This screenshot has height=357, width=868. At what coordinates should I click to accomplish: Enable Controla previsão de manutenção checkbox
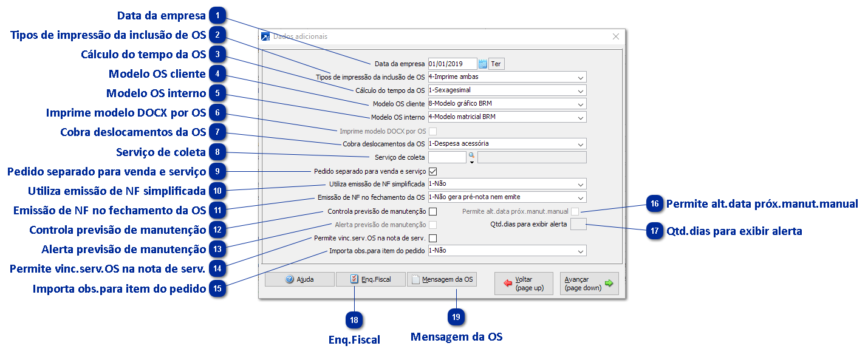433,211
